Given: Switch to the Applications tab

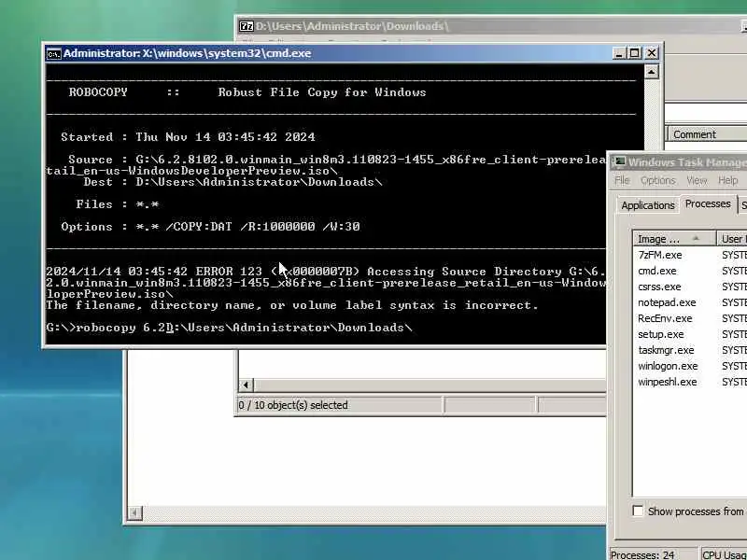Looking at the screenshot, I should coord(647,205).
